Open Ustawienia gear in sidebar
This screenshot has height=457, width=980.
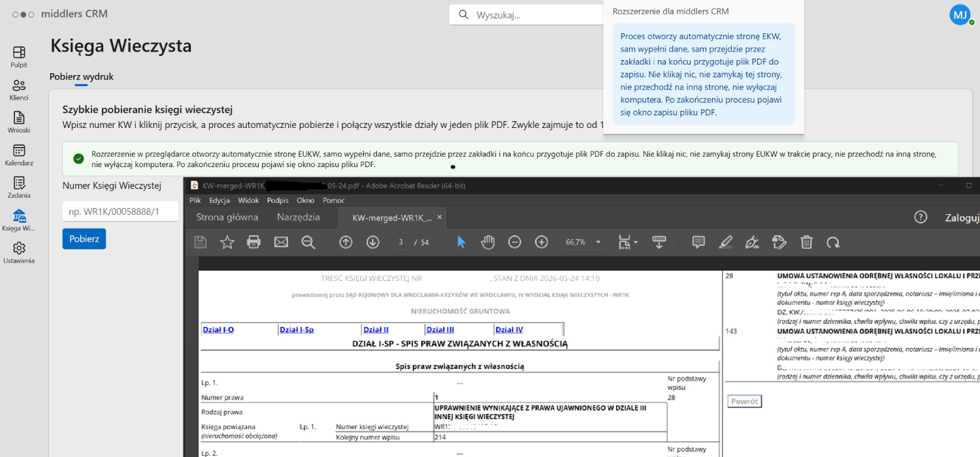pyautogui.click(x=19, y=253)
